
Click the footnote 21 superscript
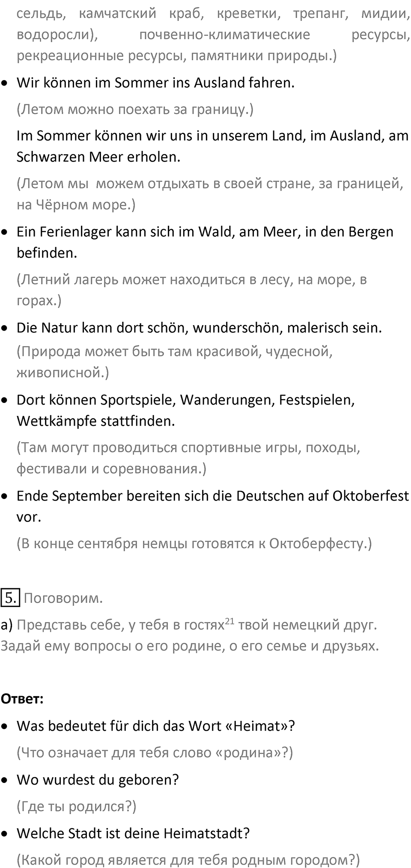point(229,622)
